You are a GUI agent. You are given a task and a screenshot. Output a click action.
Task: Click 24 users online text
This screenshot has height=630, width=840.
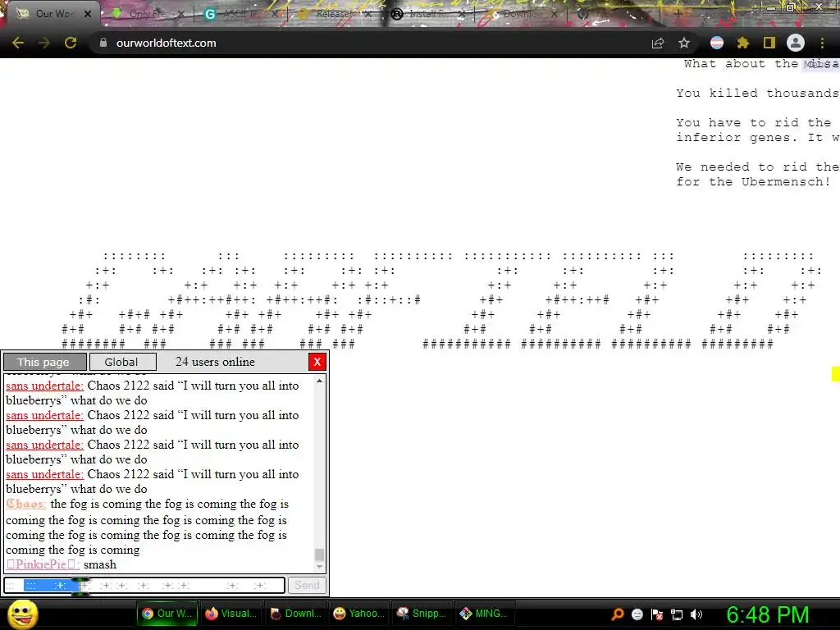click(215, 362)
